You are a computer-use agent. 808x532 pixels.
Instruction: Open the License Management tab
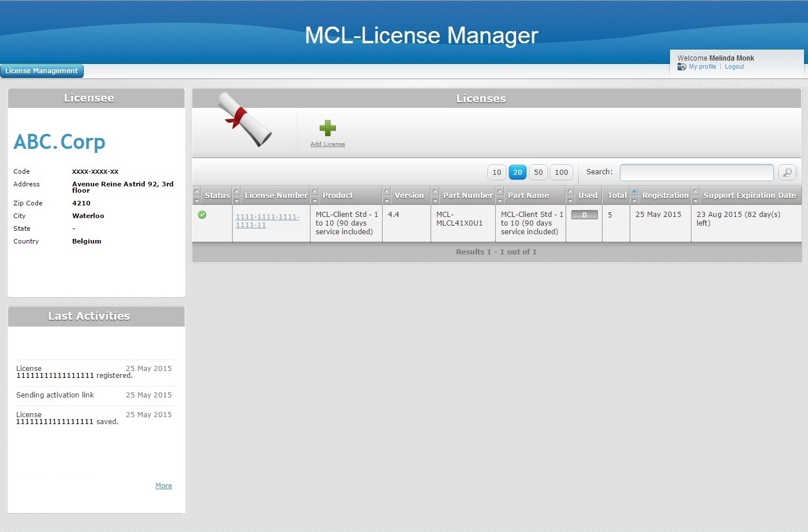coord(42,71)
